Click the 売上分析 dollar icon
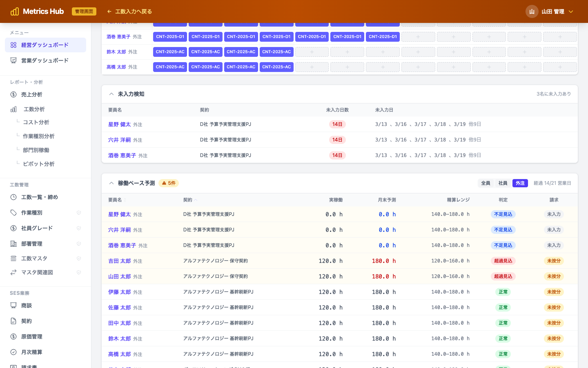This screenshot has width=588, height=368. click(13, 94)
